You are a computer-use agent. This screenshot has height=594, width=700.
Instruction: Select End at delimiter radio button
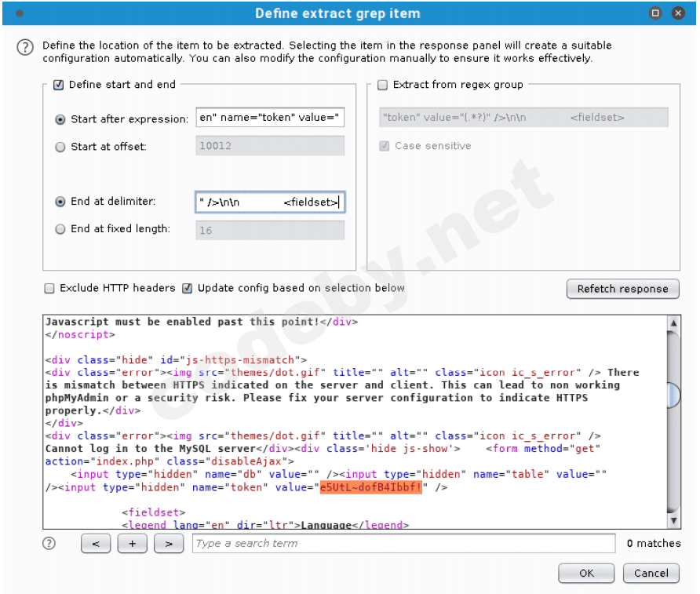tap(60, 202)
